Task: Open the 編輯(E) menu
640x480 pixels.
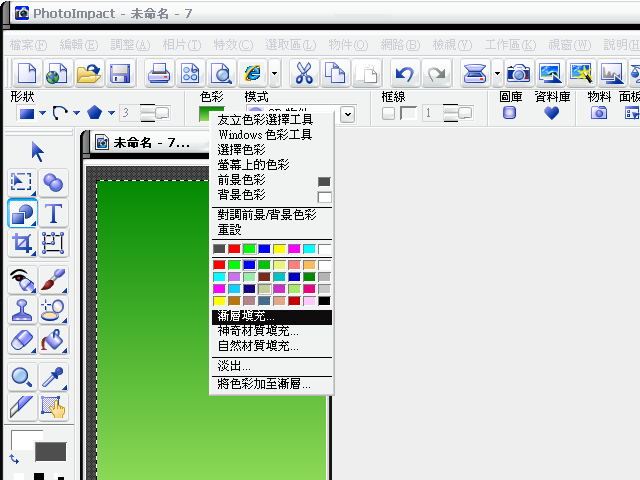Action: 79,44
